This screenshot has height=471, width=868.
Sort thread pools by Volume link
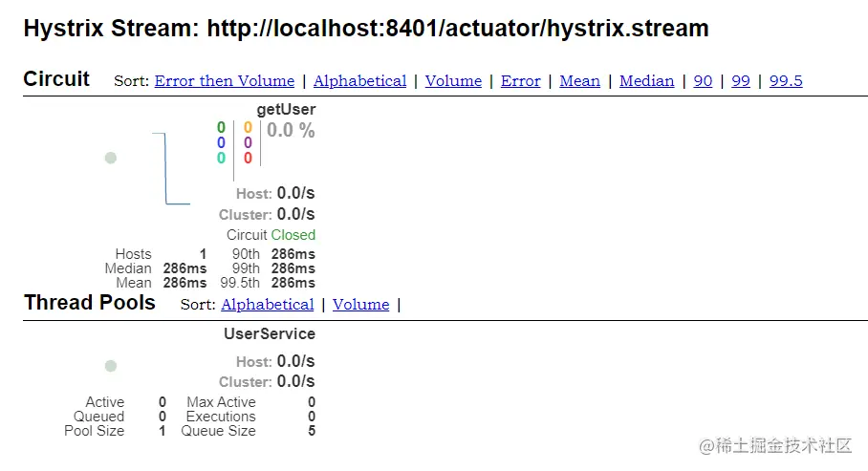click(361, 305)
